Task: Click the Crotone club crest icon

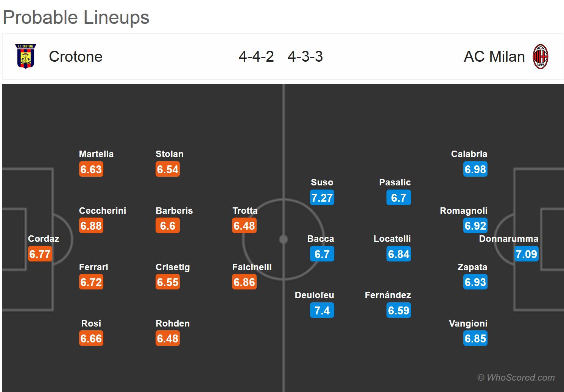Action: tap(25, 56)
